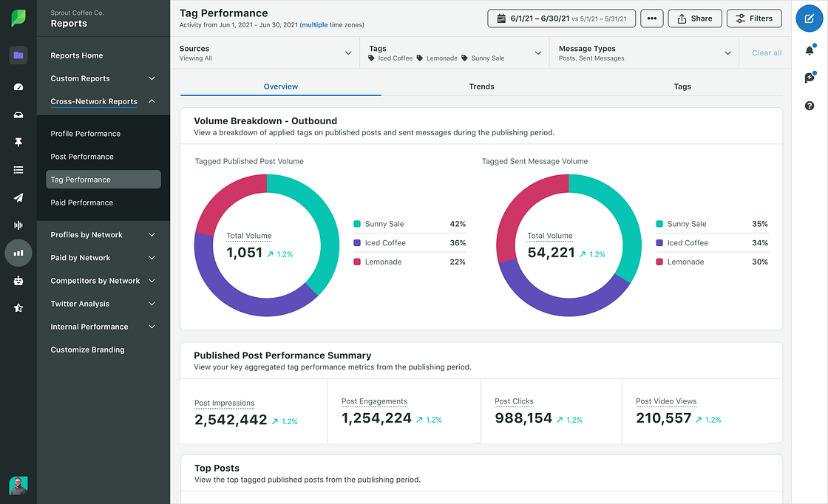The height and width of the screenshot is (504, 828).
Task: Open the date range picker 6/1/21 – 6/30/21
Action: click(x=561, y=18)
